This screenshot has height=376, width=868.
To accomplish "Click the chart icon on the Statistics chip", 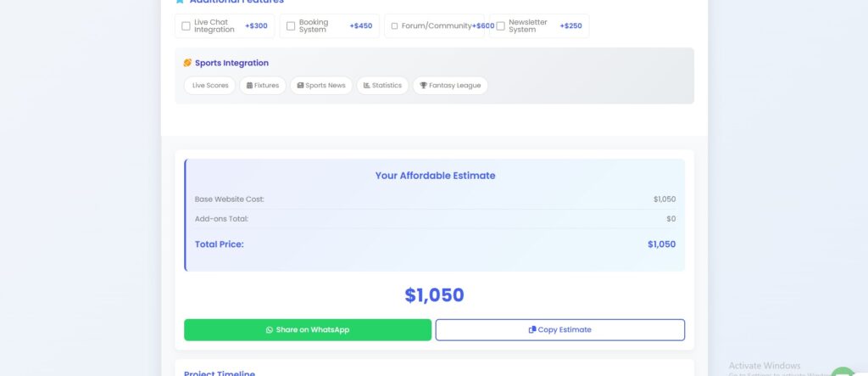I will point(366,86).
